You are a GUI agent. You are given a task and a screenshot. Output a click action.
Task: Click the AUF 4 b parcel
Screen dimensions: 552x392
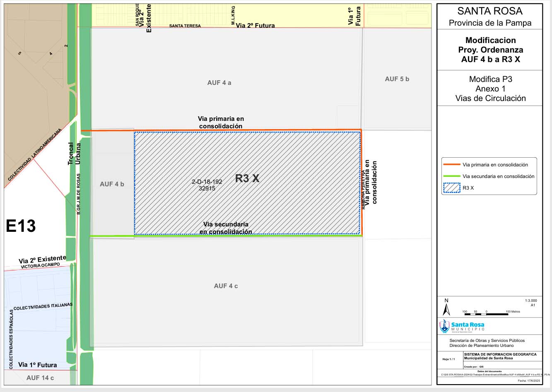click(x=112, y=184)
